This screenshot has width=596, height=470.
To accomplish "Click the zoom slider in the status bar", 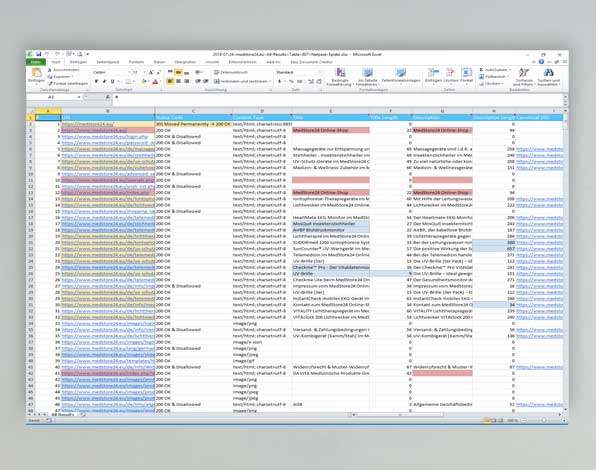I will (x=543, y=420).
